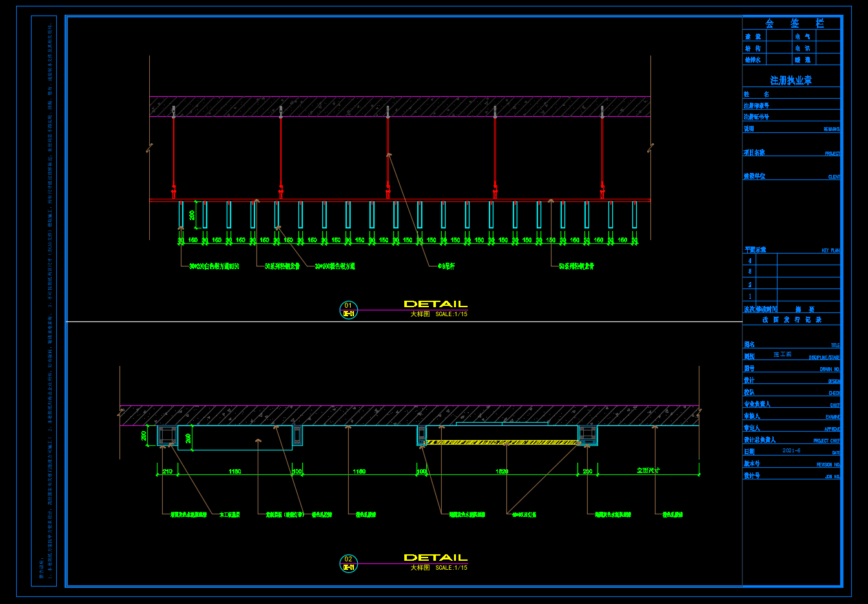868x604 pixels.
Task: Click the 会签栏 header in title block
Action: click(x=794, y=23)
